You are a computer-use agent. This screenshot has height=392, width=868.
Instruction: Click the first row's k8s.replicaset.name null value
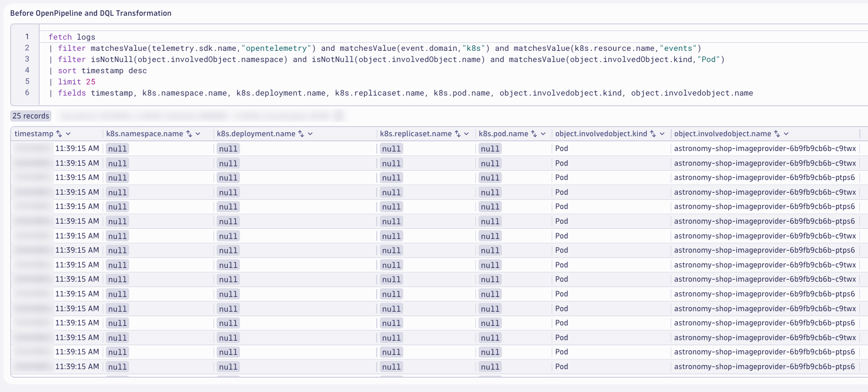click(391, 149)
